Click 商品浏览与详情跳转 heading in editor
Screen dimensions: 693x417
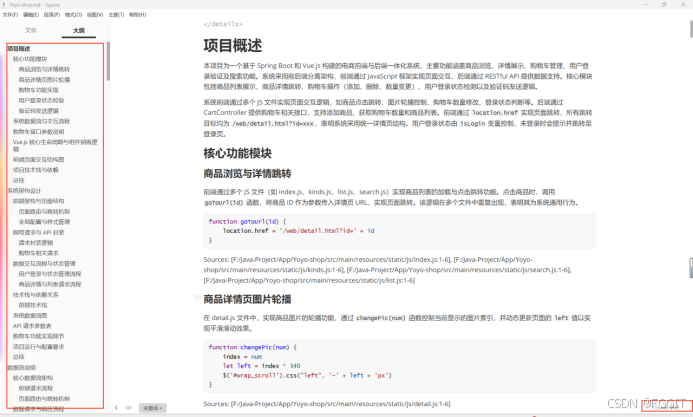click(x=247, y=174)
